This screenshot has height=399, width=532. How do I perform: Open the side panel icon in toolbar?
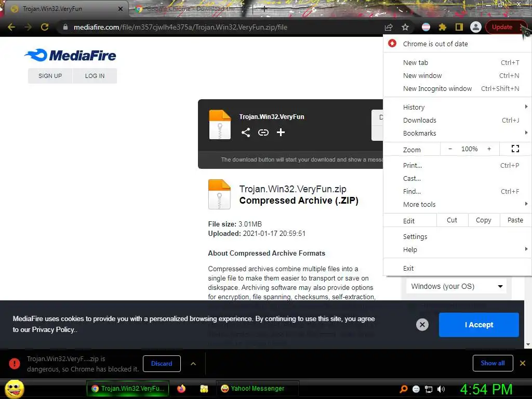click(459, 27)
